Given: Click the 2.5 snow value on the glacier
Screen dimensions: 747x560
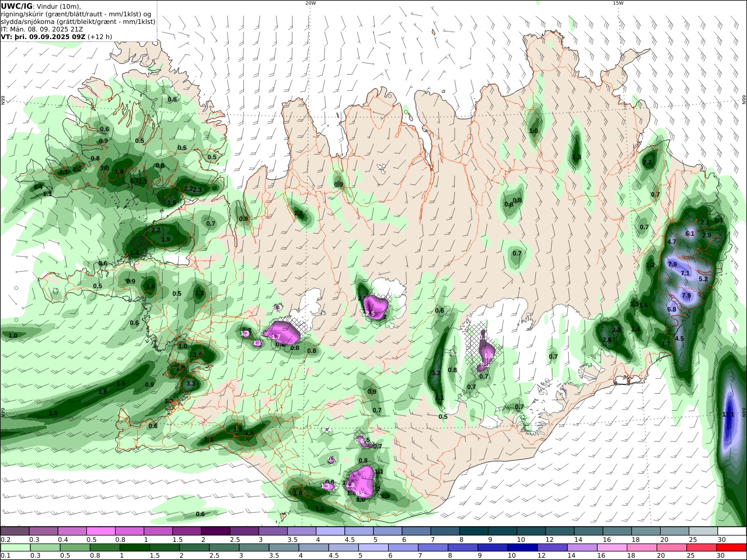Looking at the screenshot, I should 369,314.
